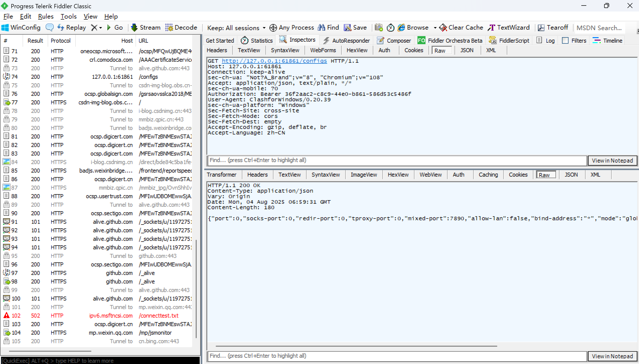The image size is (639, 364).
Task: Click the response horizontal scrollbar
Action: (356, 346)
